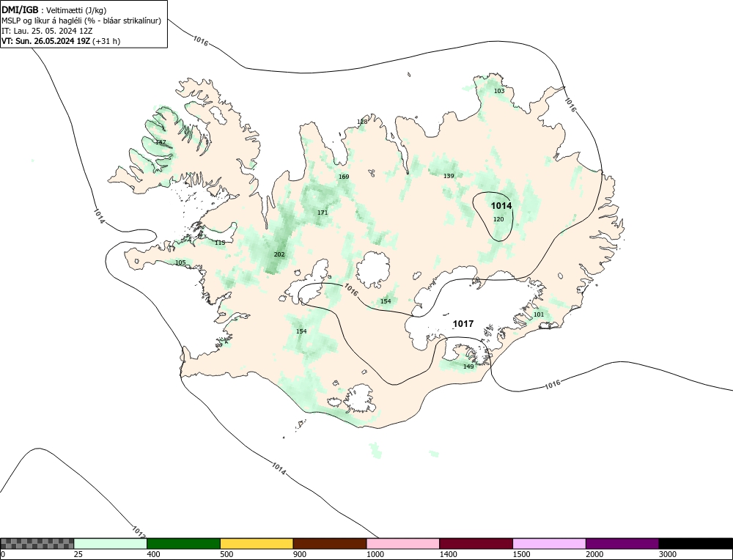Pick the light purple 1500–2000 legend swatch
The image size is (733, 560).
pos(549,543)
